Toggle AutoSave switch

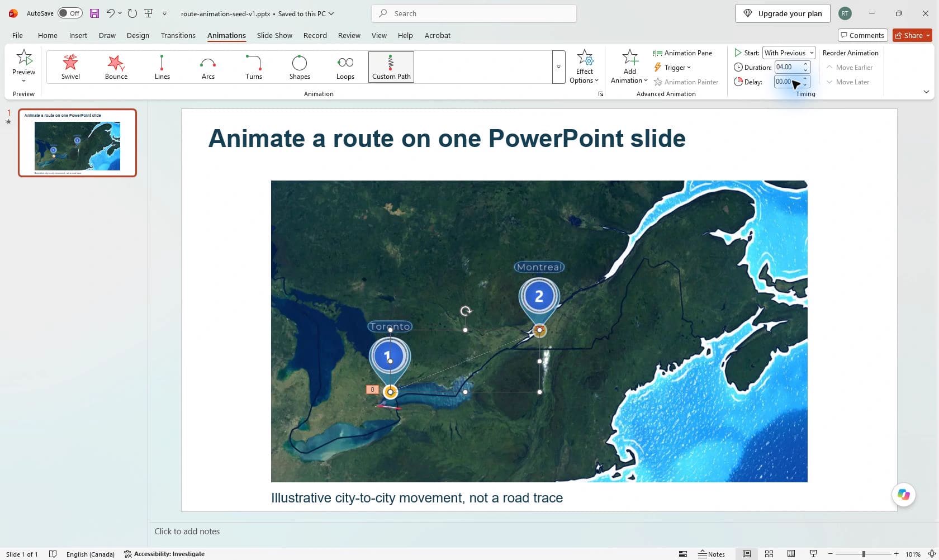[70, 13]
